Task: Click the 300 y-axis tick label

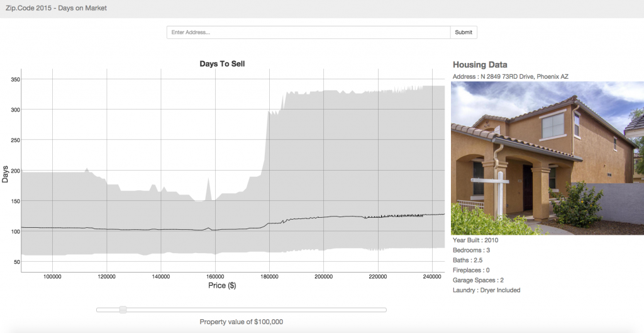Action: pyautogui.click(x=15, y=110)
